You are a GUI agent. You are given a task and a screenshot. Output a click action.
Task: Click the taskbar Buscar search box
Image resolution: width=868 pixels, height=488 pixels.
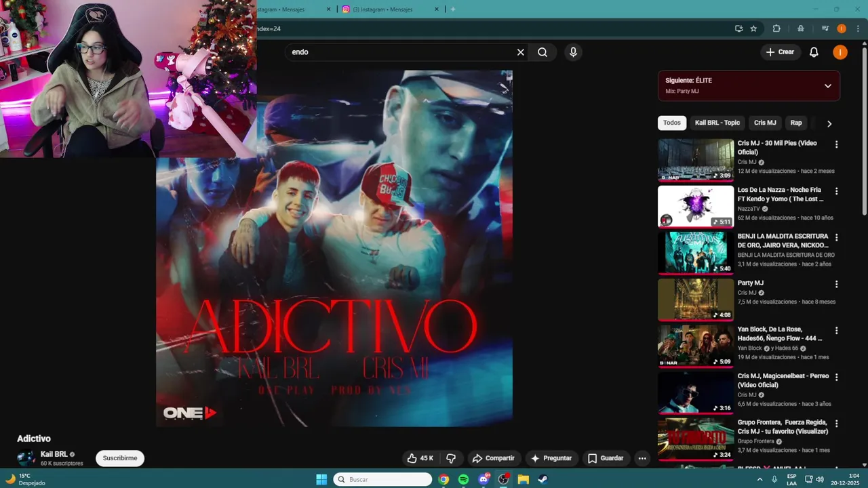point(384,479)
